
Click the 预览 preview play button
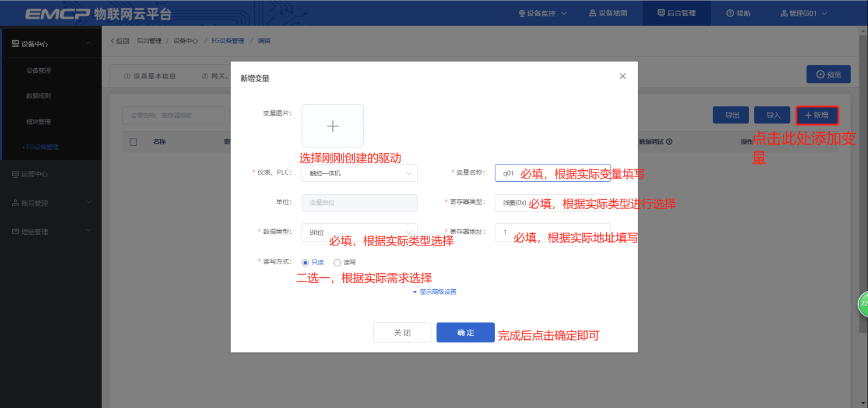pos(828,75)
